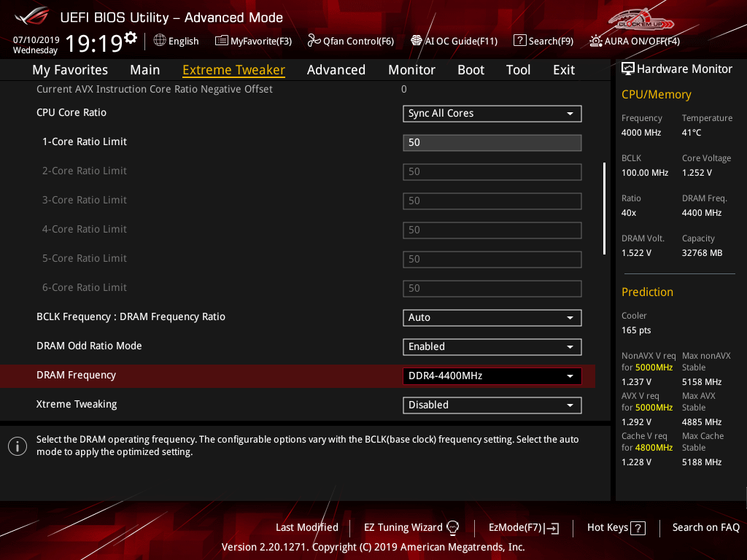747x560 pixels.
Task: Toggle AURA lighting on/off icon
Action: coord(596,41)
